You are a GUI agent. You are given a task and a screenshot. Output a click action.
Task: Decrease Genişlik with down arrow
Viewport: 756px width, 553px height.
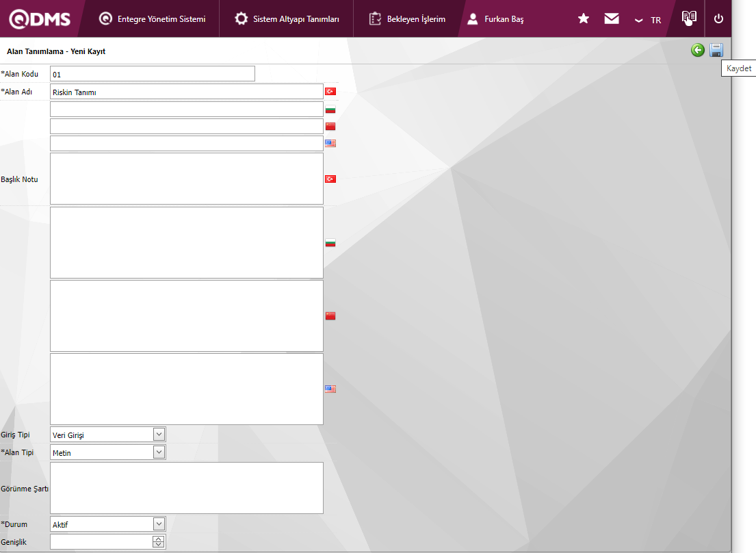tap(158, 545)
